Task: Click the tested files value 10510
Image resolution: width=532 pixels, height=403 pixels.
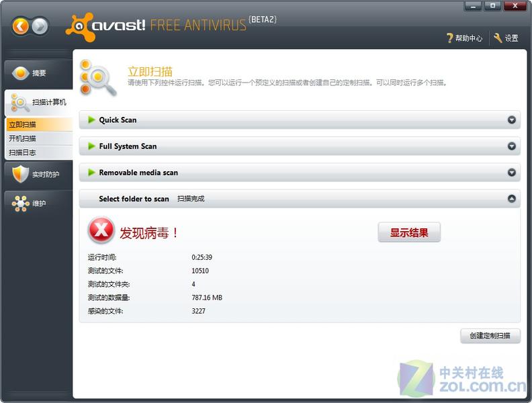Action: tap(200, 271)
